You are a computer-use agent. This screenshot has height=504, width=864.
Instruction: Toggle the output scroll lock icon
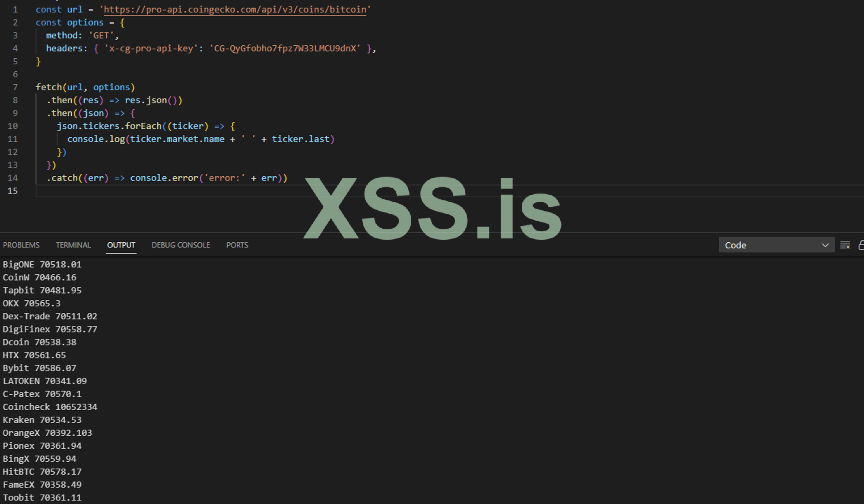pyautogui.click(x=861, y=245)
